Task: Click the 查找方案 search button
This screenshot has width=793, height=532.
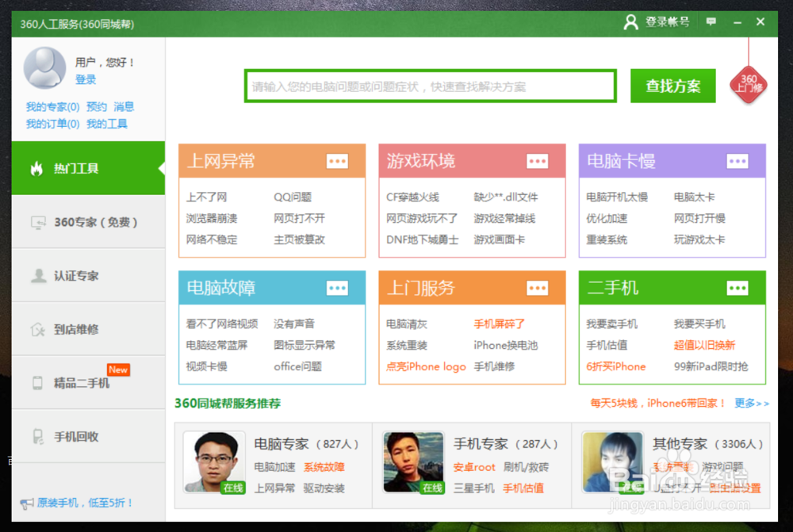Action: coord(672,86)
